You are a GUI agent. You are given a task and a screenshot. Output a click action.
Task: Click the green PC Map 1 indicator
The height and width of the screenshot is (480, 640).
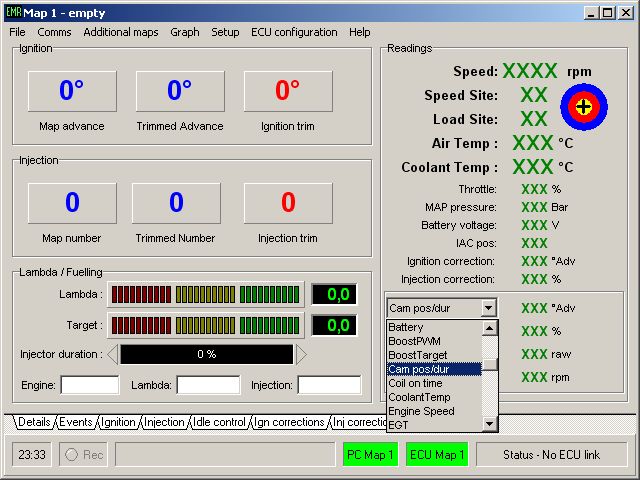click(370, 455)
